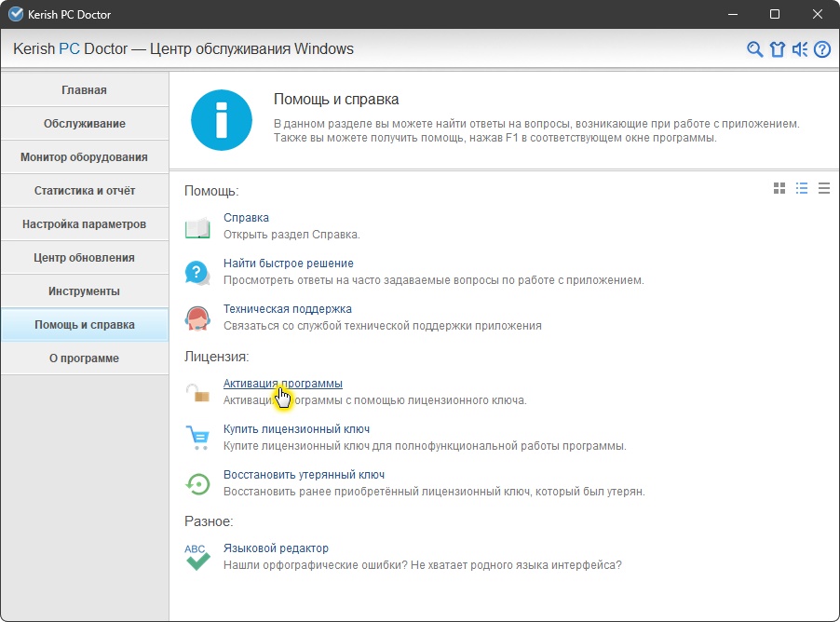Image resolution: width=840 pixels, height=622 pixels.
Task: Close the Kerish PC Doctor window
Action: [x=818, y=15]
